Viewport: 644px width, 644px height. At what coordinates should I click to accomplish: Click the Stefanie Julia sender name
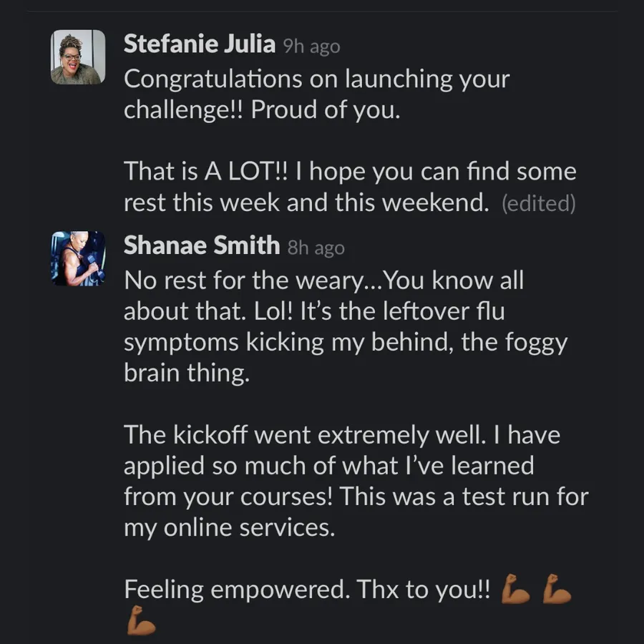[199, 44]
